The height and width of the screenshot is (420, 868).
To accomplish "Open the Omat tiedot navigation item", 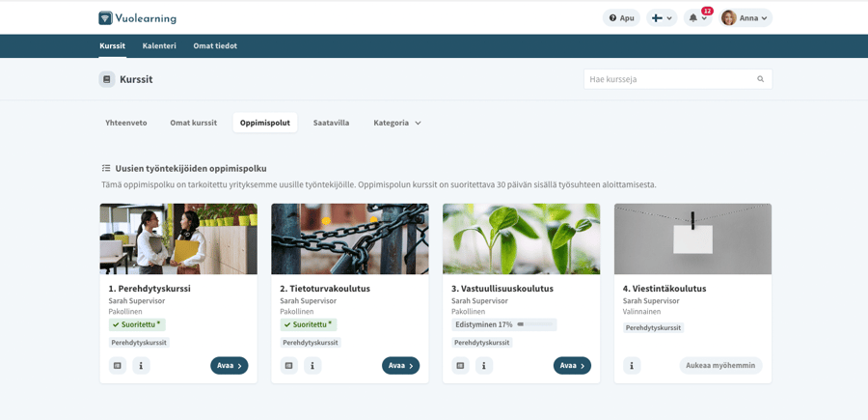I will click(x=215, y=46).
